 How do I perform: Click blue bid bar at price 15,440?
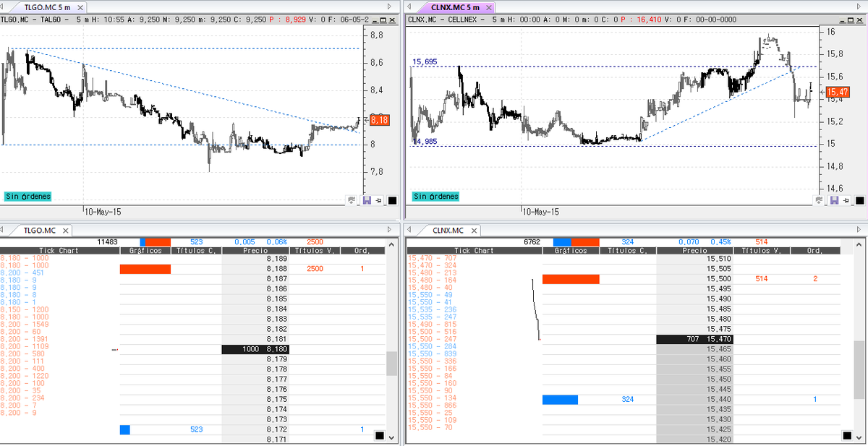pyautogui.click(x=560, y=399)
